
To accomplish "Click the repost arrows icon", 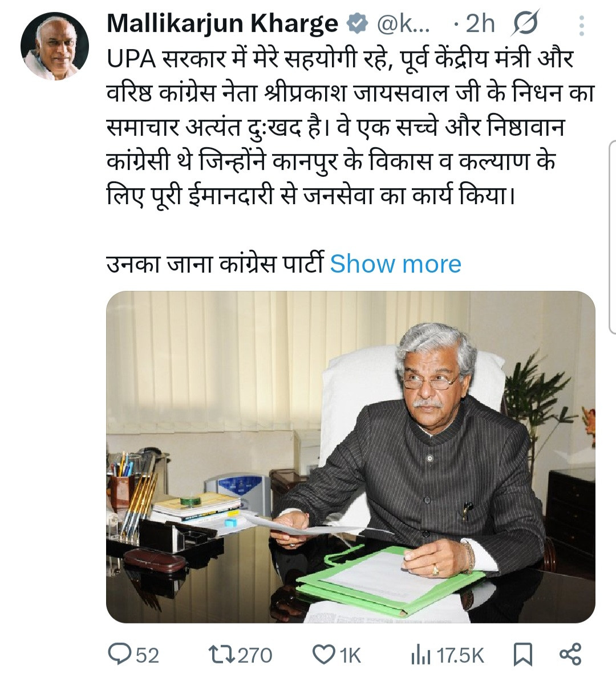I will [221, 655].
